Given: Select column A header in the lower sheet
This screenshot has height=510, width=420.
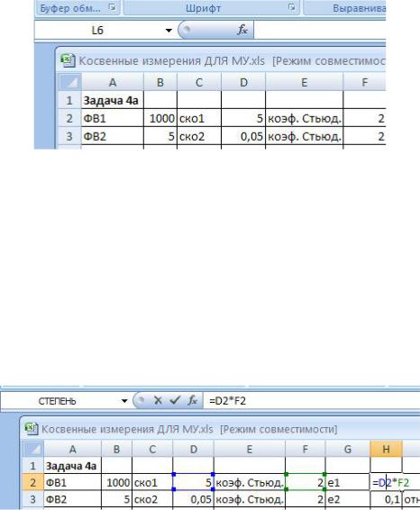Looking at the screenshot, I should click(72, 449).
